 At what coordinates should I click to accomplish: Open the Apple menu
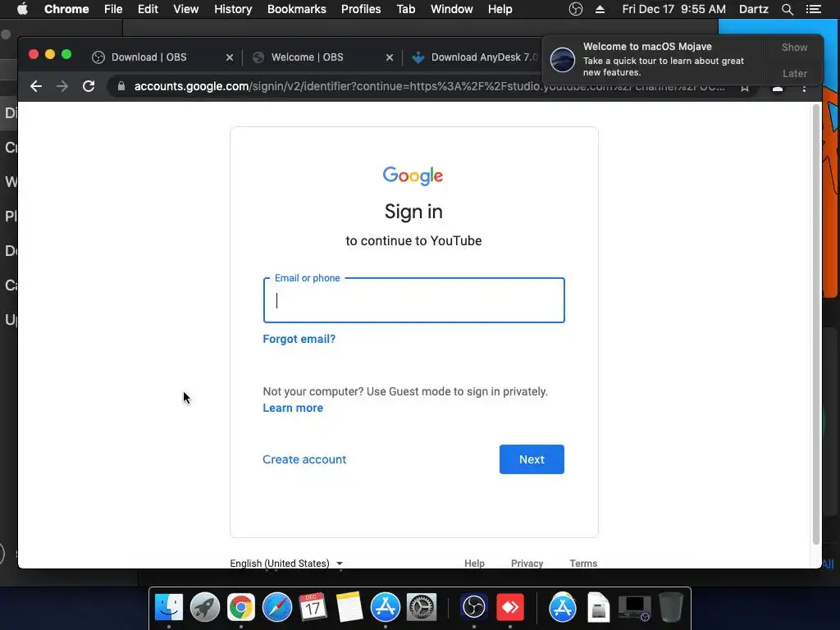(22, 9)
